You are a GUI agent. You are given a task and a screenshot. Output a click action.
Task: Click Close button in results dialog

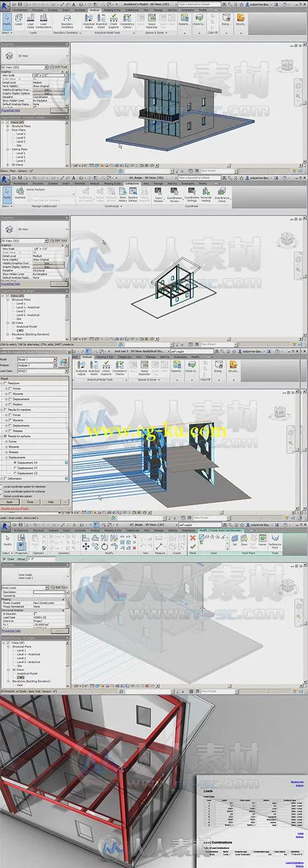click(x=30, y=502)
